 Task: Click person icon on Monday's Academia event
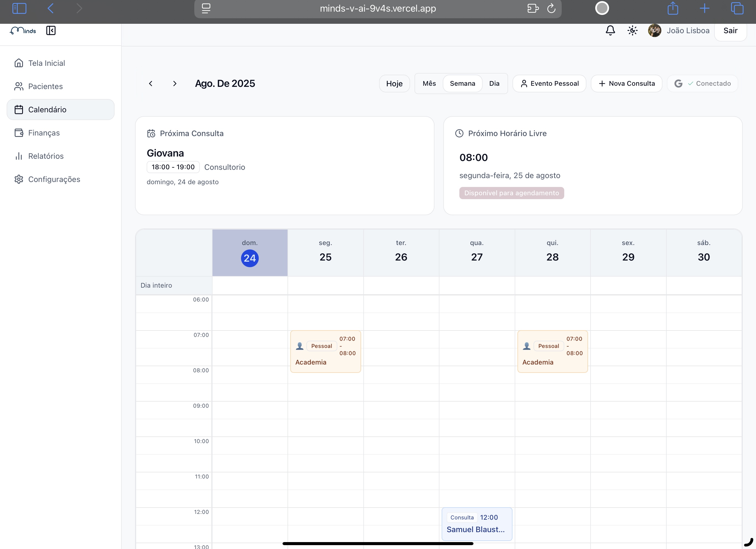(300, 346)
